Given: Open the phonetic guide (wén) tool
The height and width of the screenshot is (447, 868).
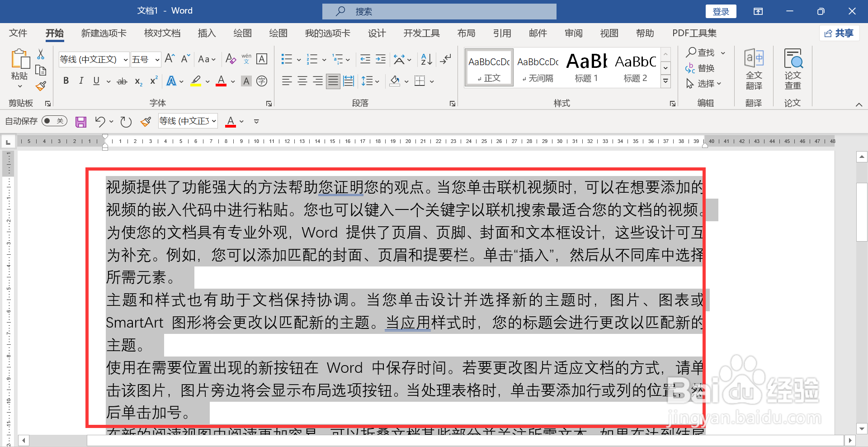Looking at the screenshot, I should [x=246, y=59].
